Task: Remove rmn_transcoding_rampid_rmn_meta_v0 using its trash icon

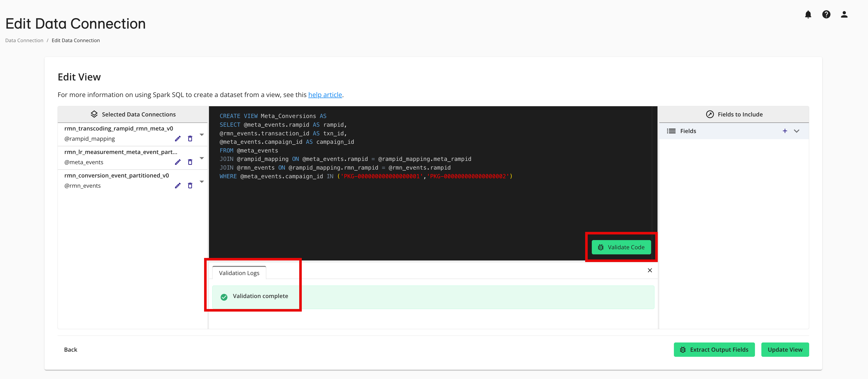Action: click(190, 138)
